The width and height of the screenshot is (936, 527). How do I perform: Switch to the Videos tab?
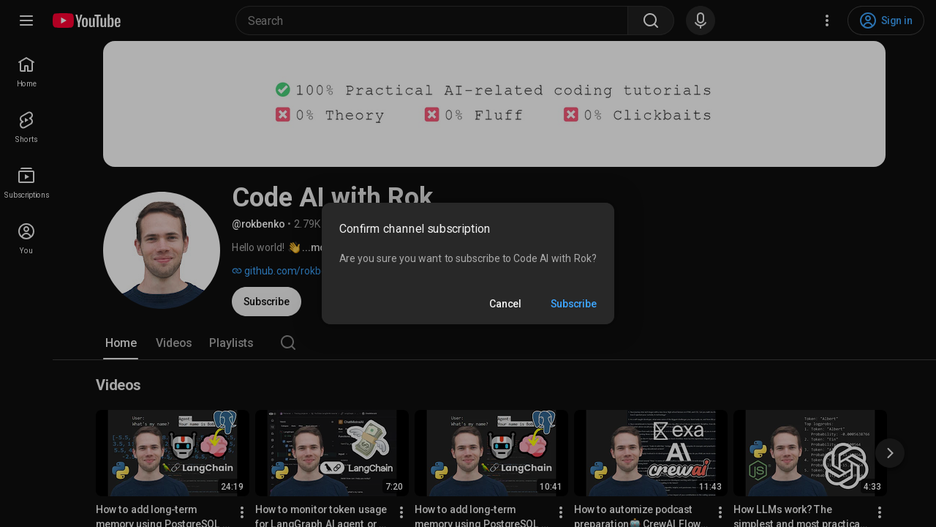coord(174,343)
